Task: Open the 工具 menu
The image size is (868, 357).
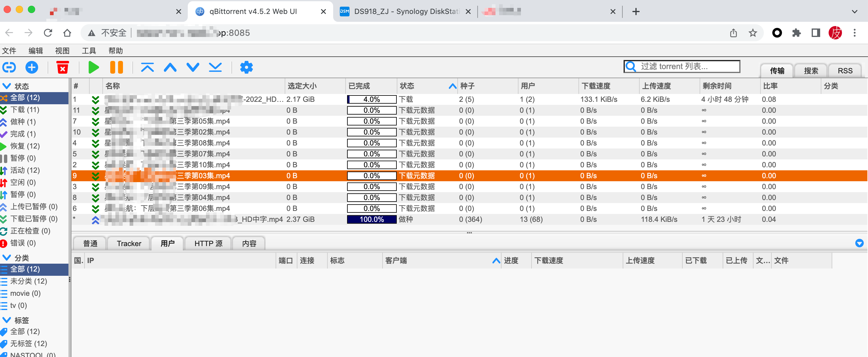Action: [89, 51]
